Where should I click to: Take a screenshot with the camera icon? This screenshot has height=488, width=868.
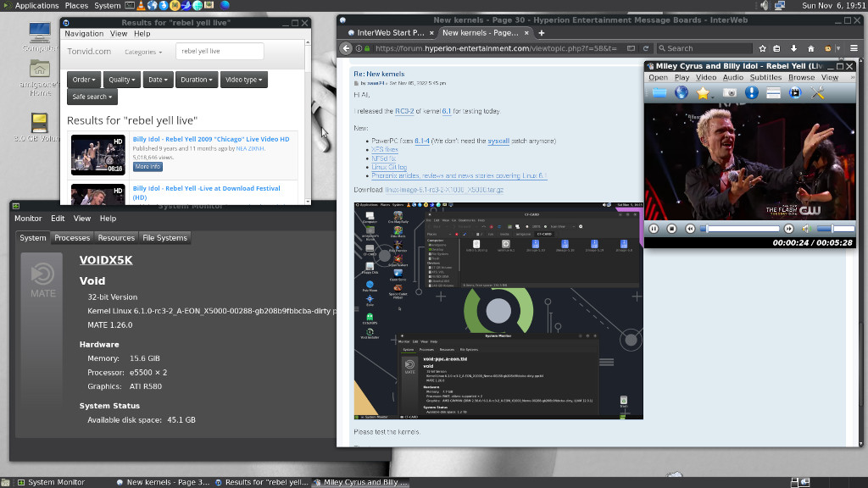(x=730, y=93)
